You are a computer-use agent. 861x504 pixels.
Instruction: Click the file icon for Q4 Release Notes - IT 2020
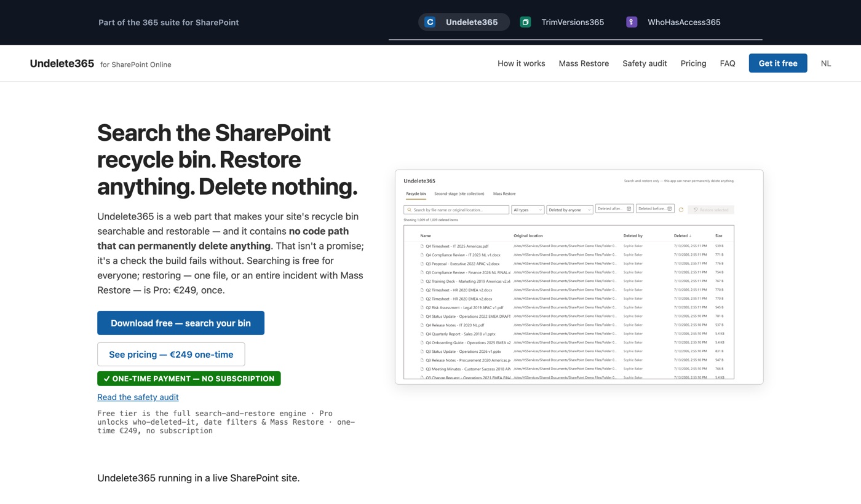click(422, 325)
